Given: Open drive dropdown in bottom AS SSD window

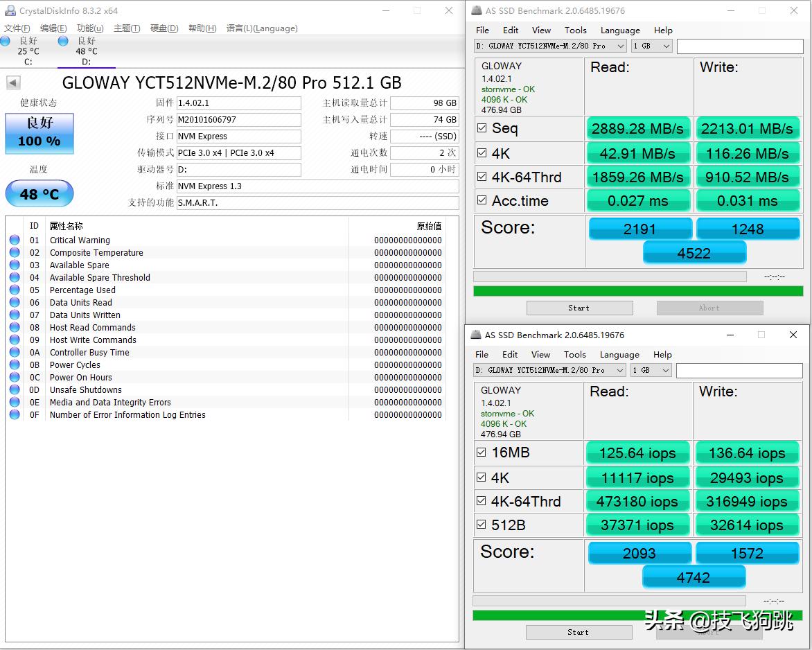Looking at the screenshot, I should 549,370.
